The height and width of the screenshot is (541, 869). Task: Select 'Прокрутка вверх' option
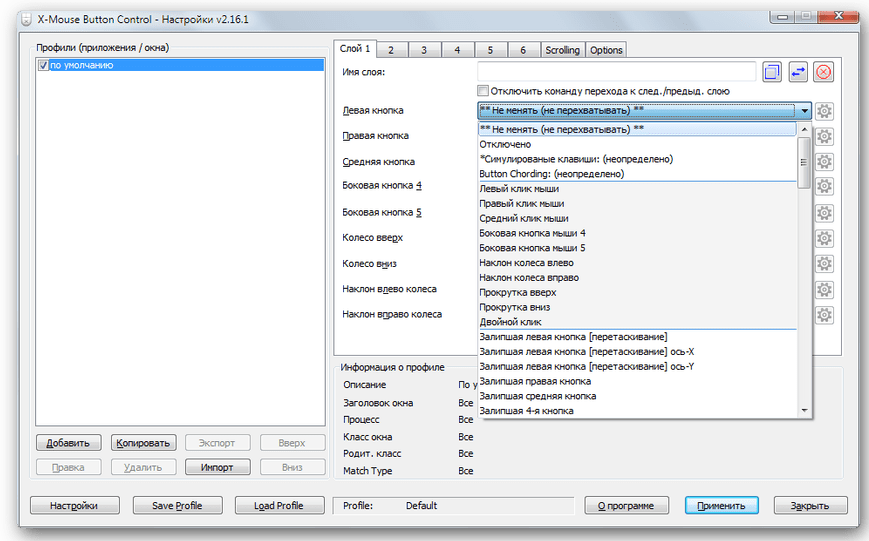[637, 293]
